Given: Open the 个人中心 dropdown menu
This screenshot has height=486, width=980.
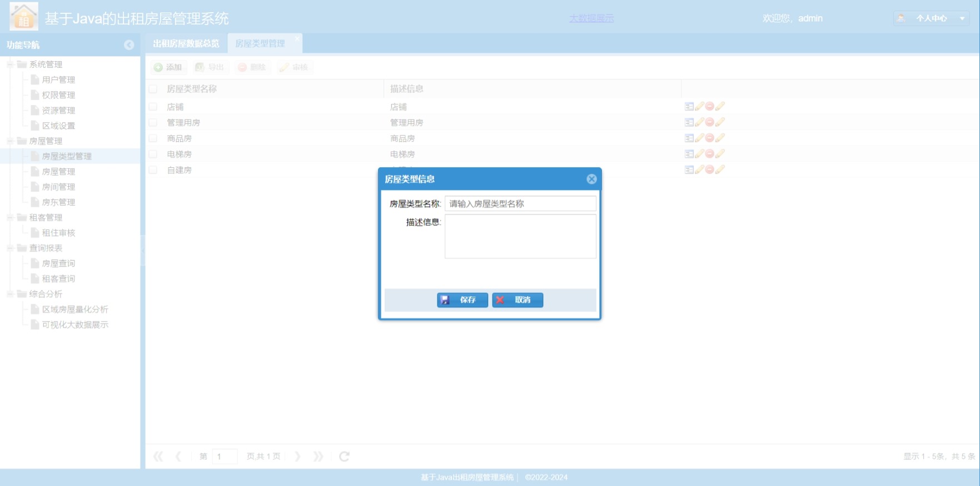Looking at the screenshot, I should pyautogui.click(x=932, y=18).
